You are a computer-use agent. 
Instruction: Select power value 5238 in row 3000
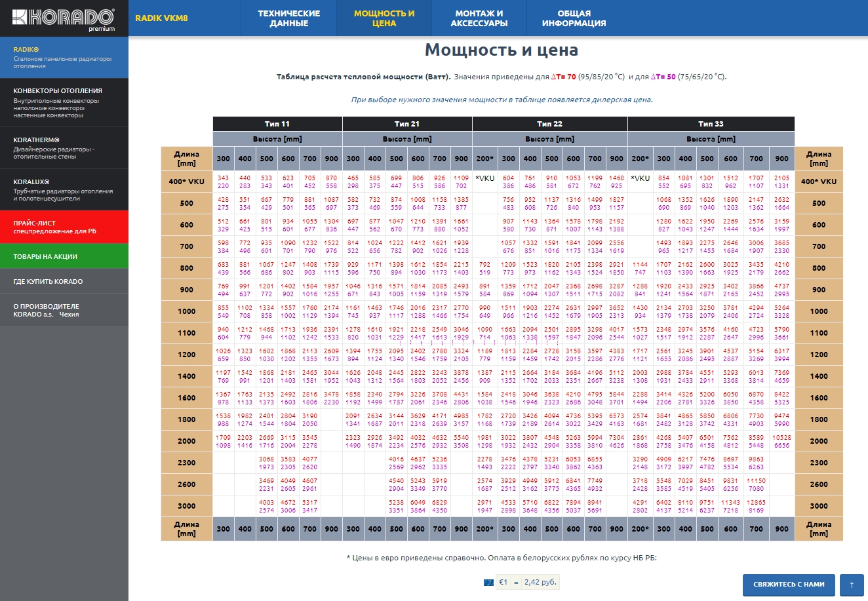click(x=396, y=503)
